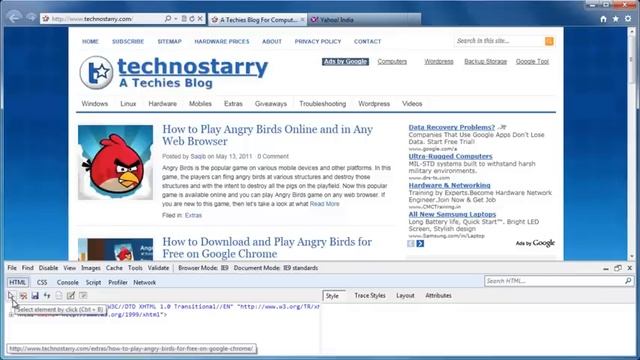
Task: Click the Refresh arrows icon in HTML toolbar
Action: [x=47, y=295]
